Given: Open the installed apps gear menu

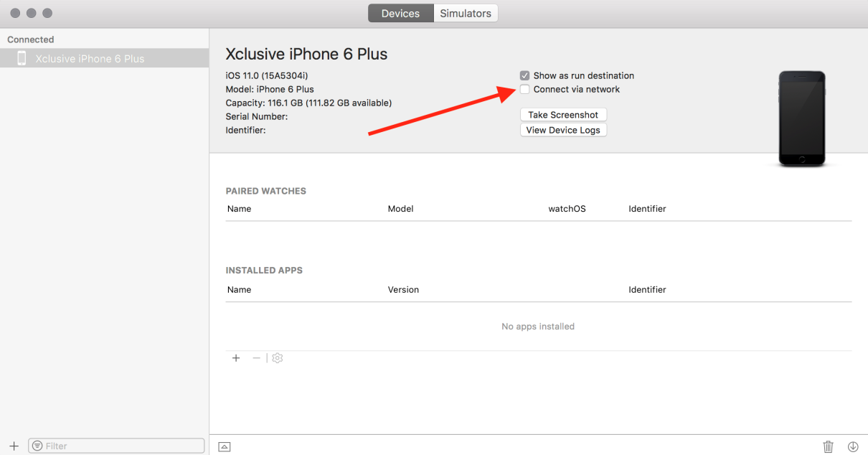Looking at the screenshot, I should 278,357.
